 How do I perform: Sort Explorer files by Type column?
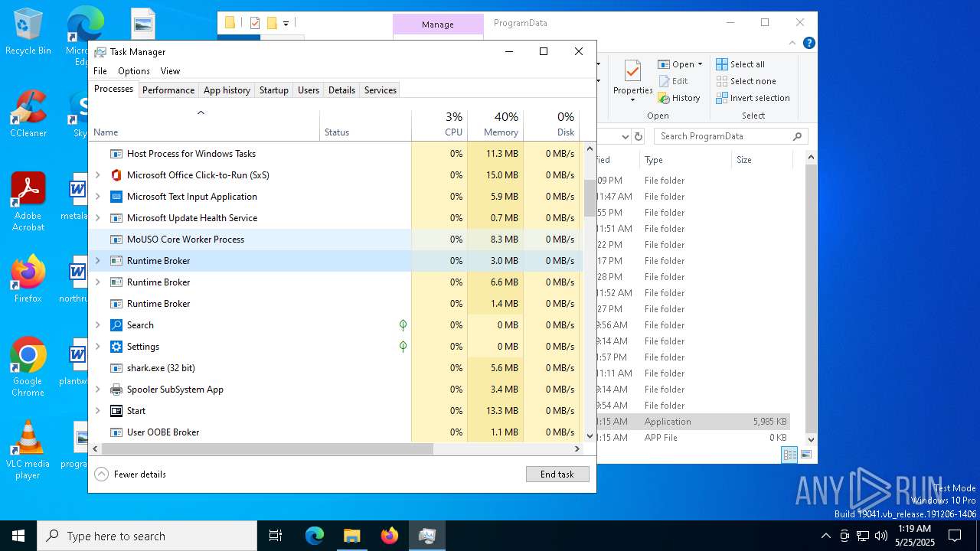[x=684, y=160]
